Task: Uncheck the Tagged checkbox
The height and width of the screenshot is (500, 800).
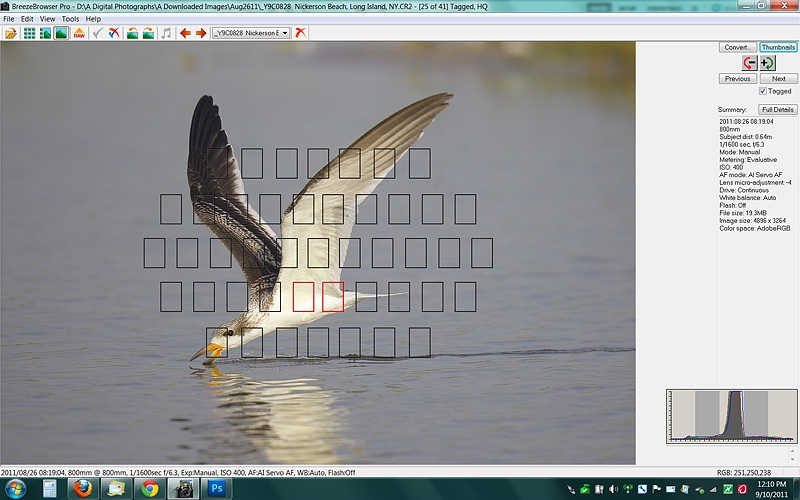Action: click(x=763, y=91)
